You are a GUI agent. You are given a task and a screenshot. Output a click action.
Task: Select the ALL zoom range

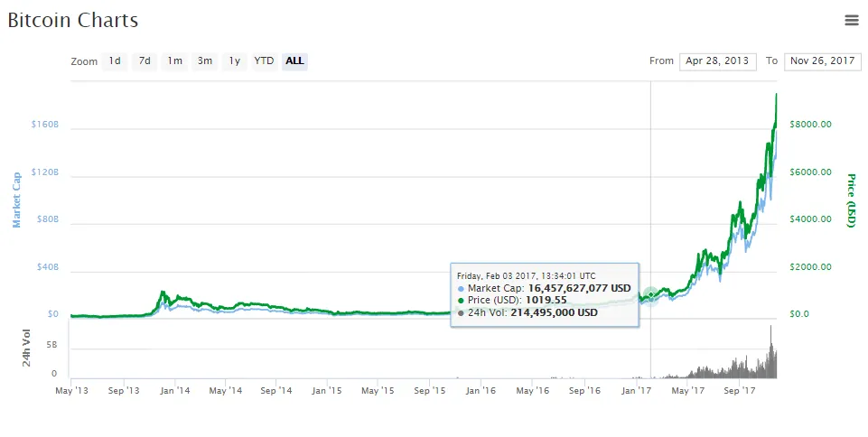[294, 60]
